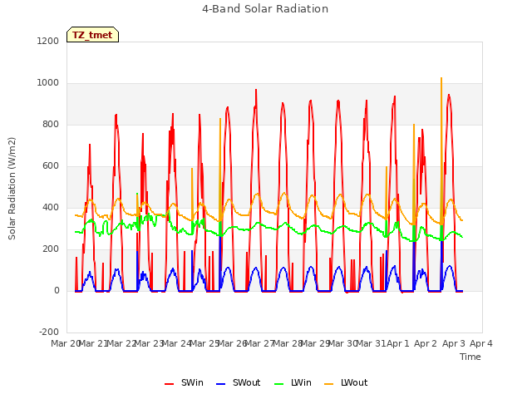Click the Apr 4 x-axis label
Image resolution: width=532 pixels, height=399 pixels.
(481, 343)
